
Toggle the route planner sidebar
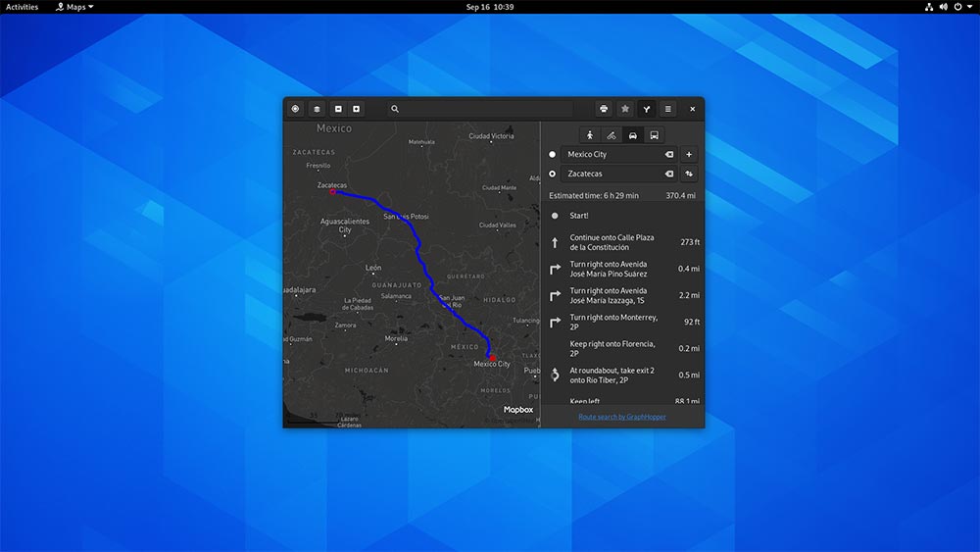pyautogui.click(x=646, y=109)
